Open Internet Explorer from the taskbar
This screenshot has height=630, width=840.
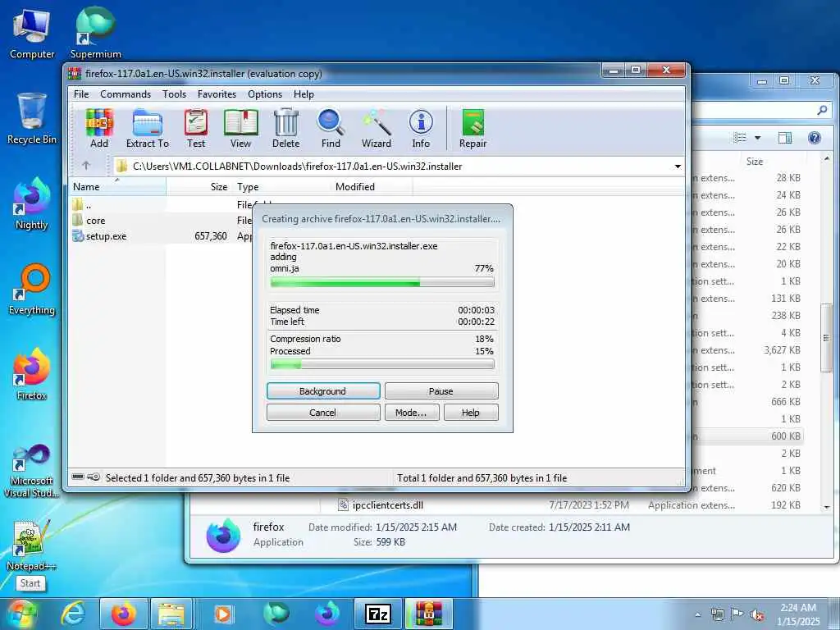point(73,614)
